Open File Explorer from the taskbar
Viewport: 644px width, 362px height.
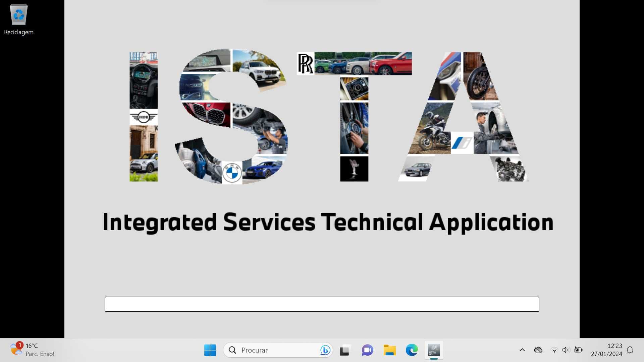coord(390,350)
